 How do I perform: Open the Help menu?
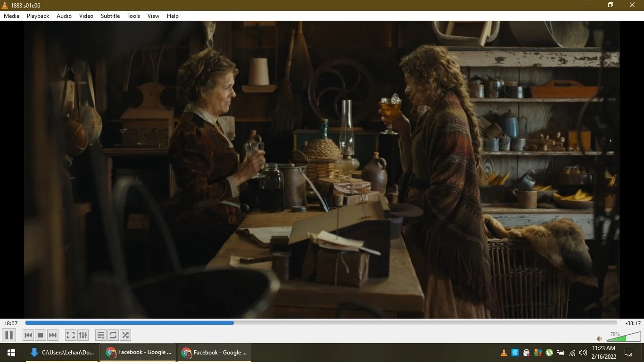173,16
